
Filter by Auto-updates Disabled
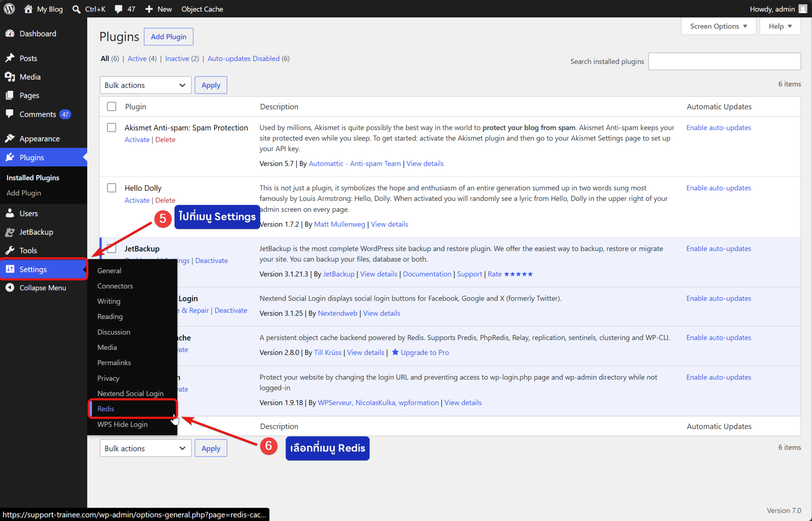(x=243, y=59)
